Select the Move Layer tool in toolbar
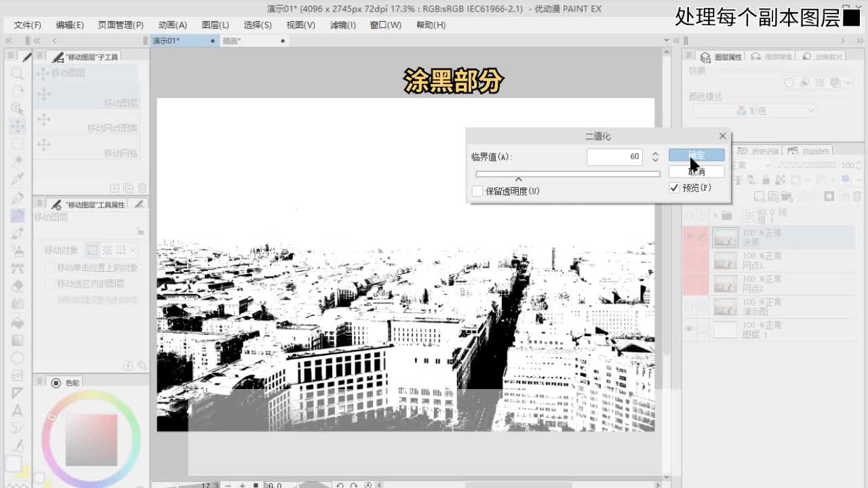This screenshot has height=488, width=868. [18, 125]
